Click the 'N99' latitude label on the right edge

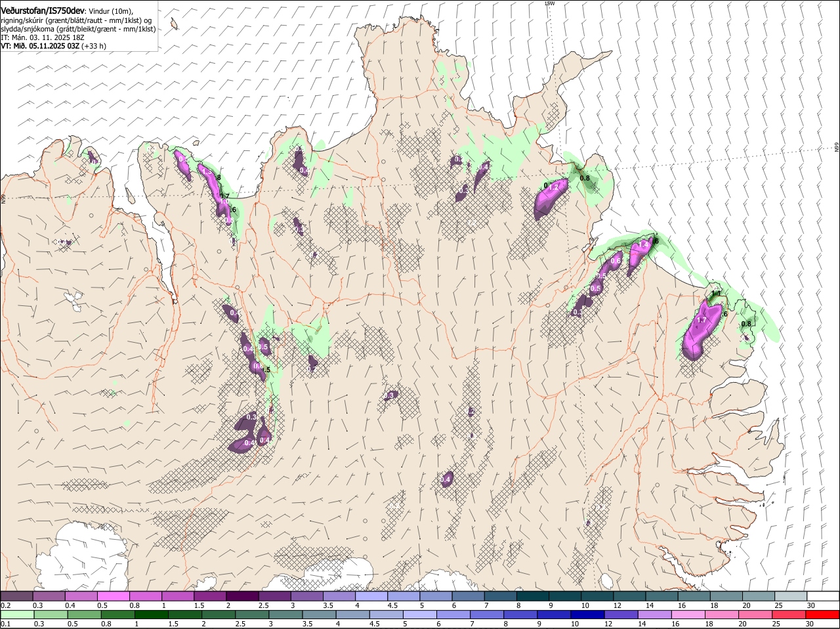(837, 148)
